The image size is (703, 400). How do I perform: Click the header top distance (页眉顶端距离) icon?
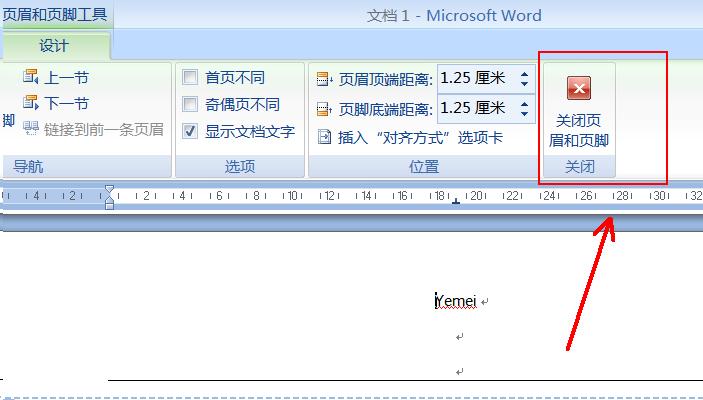(x=324, y=79)
